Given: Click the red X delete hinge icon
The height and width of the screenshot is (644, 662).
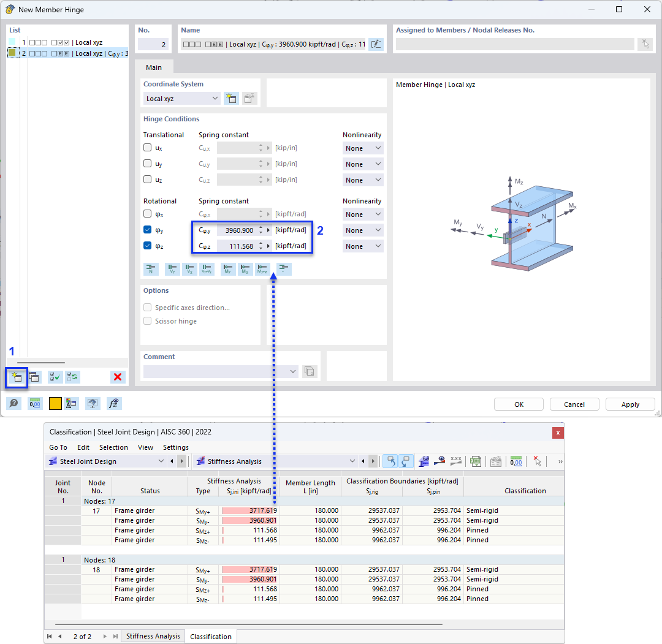Looking at the screenshot, I should (118, 377).
